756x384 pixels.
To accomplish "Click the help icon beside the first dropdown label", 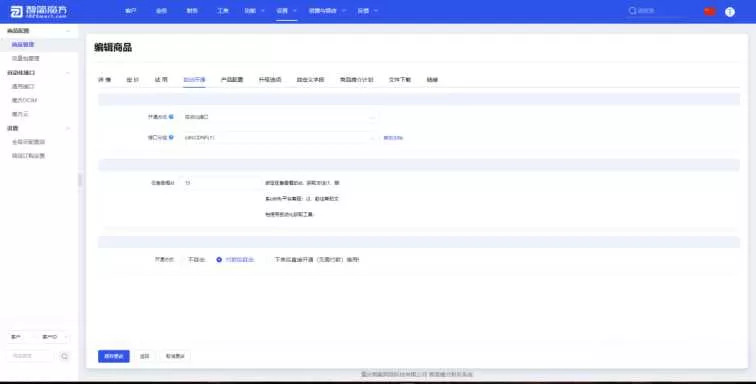I will point(171,117).
